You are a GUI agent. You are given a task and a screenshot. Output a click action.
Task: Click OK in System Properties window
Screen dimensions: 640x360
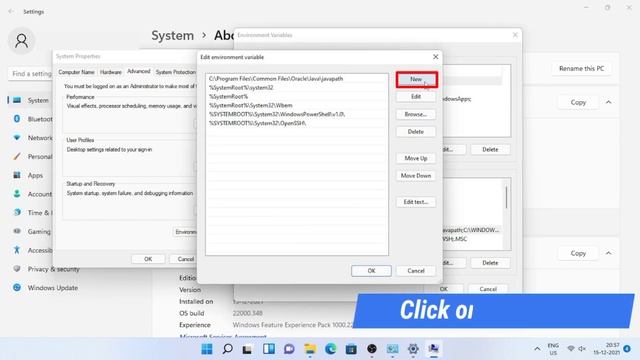tap(148, 259)
